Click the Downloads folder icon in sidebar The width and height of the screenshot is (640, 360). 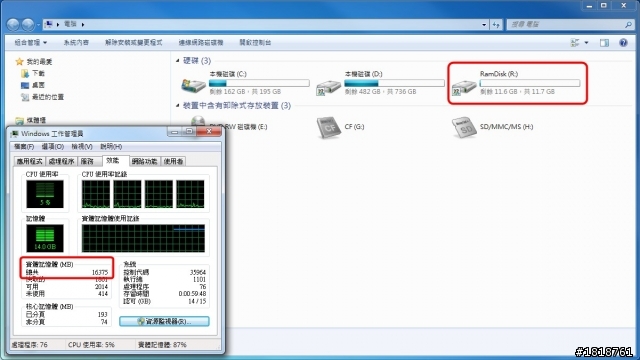pos(25,73)
